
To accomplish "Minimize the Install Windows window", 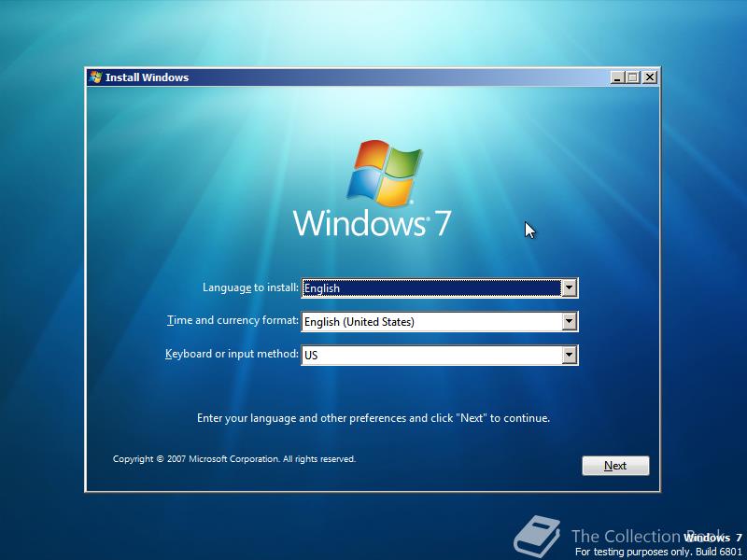I will click(x=617, y=77).
